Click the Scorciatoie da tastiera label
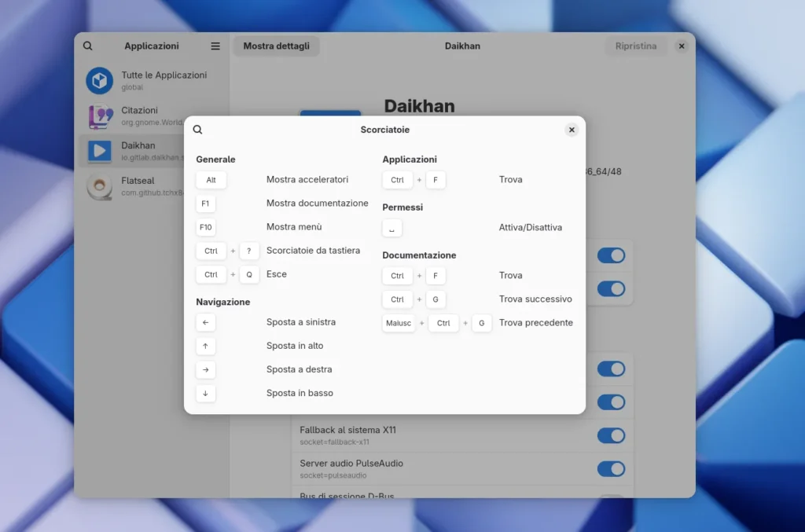 coord(313,251)
